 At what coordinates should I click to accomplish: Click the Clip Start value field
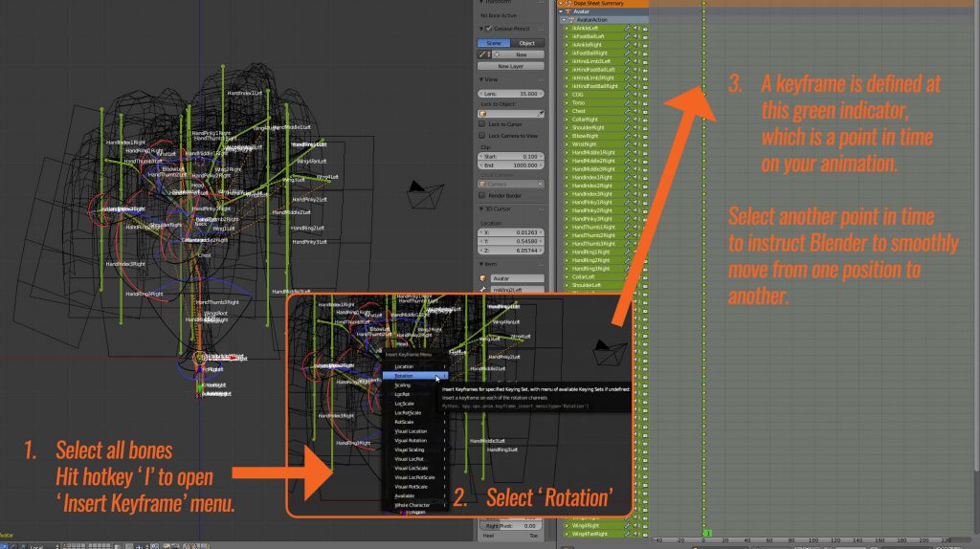(511, 157)
